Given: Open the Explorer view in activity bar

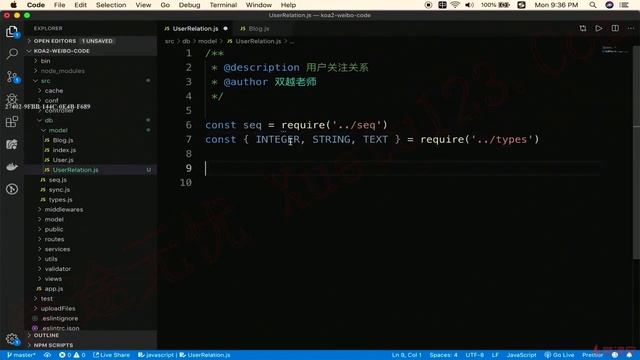Looking at the screenshot, I should 12,32.
